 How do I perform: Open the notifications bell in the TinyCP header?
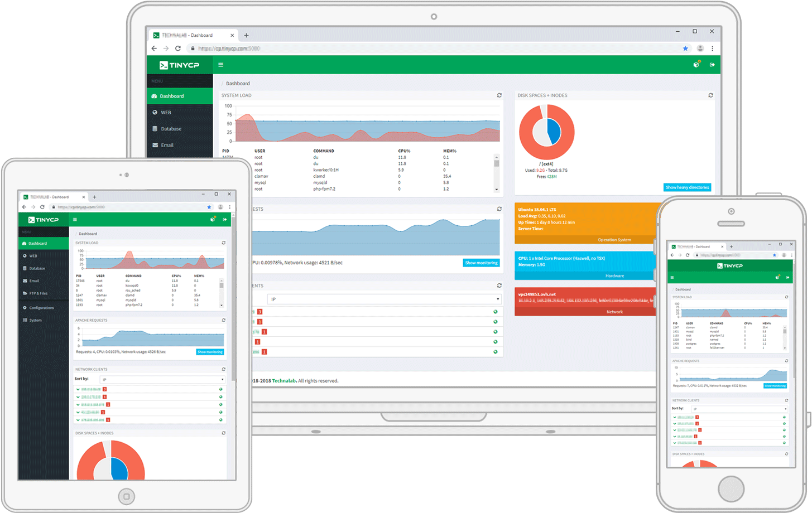695,64
